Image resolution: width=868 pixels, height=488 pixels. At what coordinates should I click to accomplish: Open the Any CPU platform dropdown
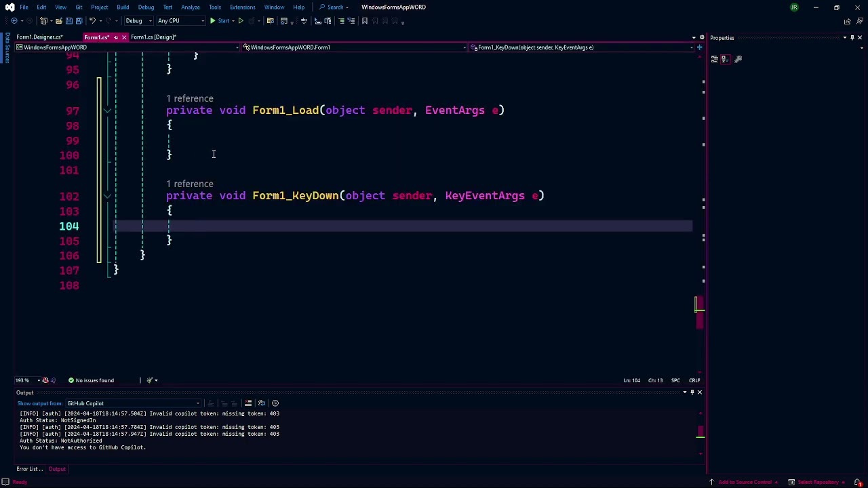coord(180,21)
